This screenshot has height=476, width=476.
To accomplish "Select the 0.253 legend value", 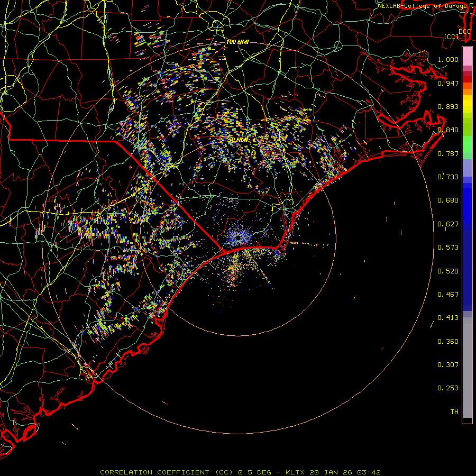I will tap(448, 388).
